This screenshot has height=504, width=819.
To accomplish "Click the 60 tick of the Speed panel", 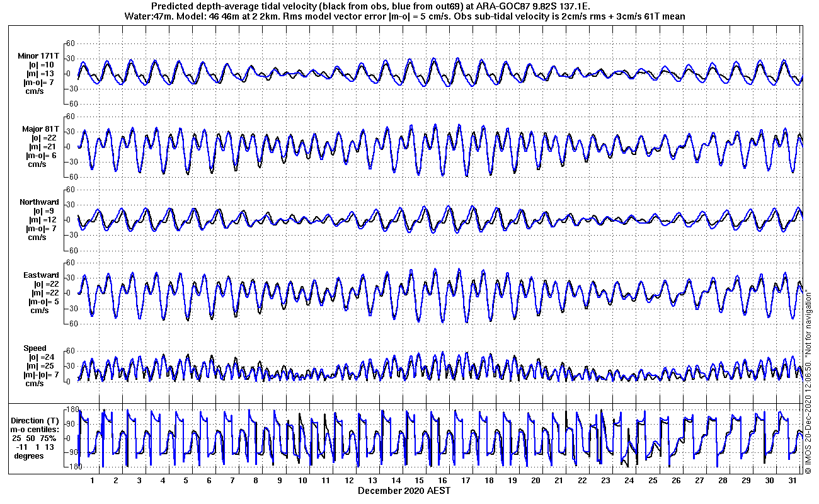I will coord(71,351).
